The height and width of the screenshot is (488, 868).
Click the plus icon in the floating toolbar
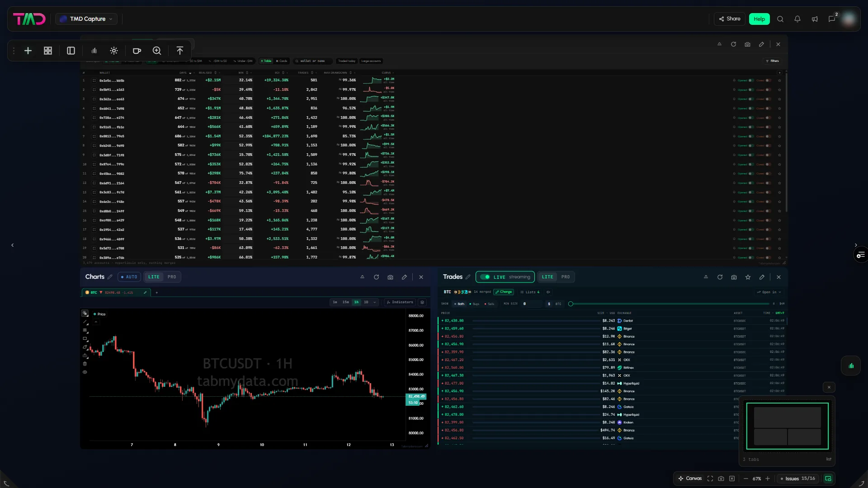pyautogui.click(x=28, y=51)
